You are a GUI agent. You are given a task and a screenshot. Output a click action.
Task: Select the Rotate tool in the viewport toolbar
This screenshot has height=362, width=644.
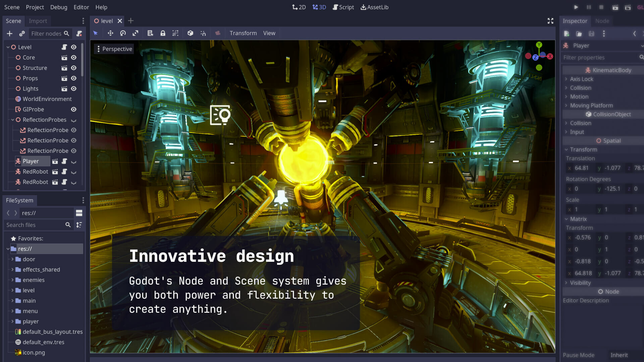point(123,33)
